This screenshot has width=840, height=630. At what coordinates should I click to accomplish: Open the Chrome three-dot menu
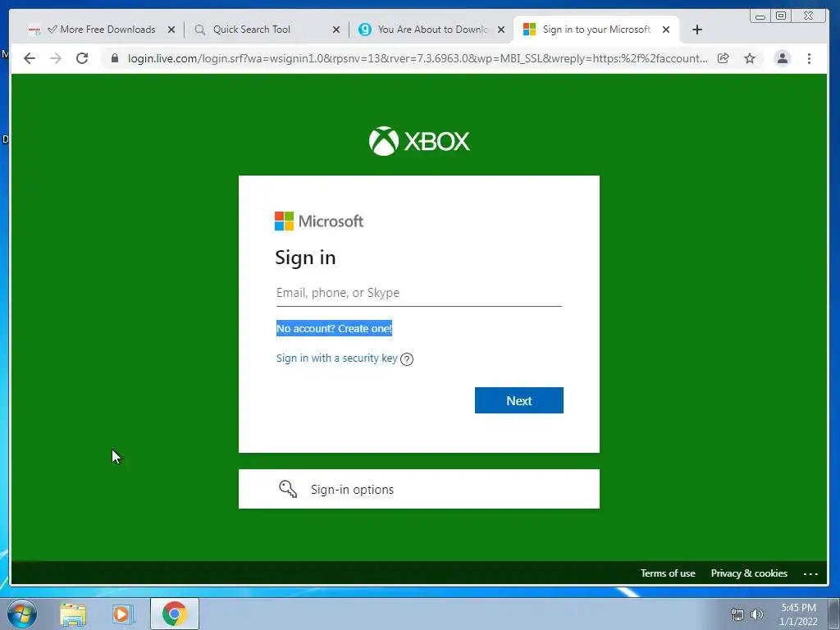tap(809, 58)
